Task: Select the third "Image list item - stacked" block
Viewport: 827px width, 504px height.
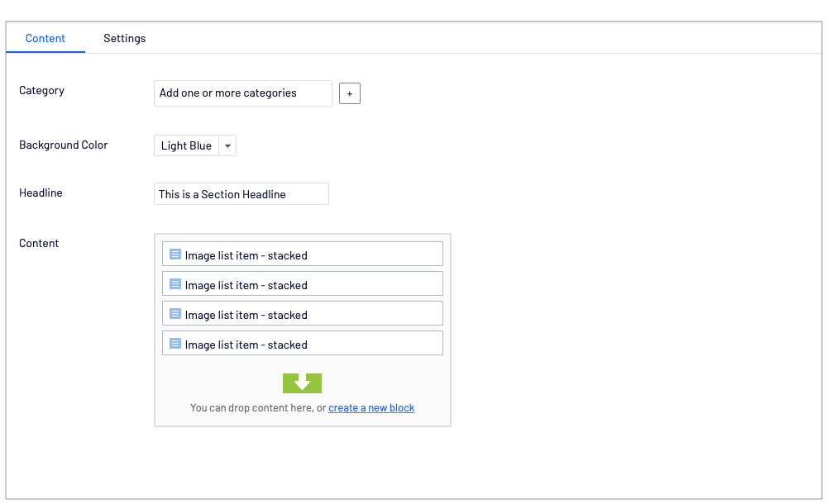Action: pos(303,314)
